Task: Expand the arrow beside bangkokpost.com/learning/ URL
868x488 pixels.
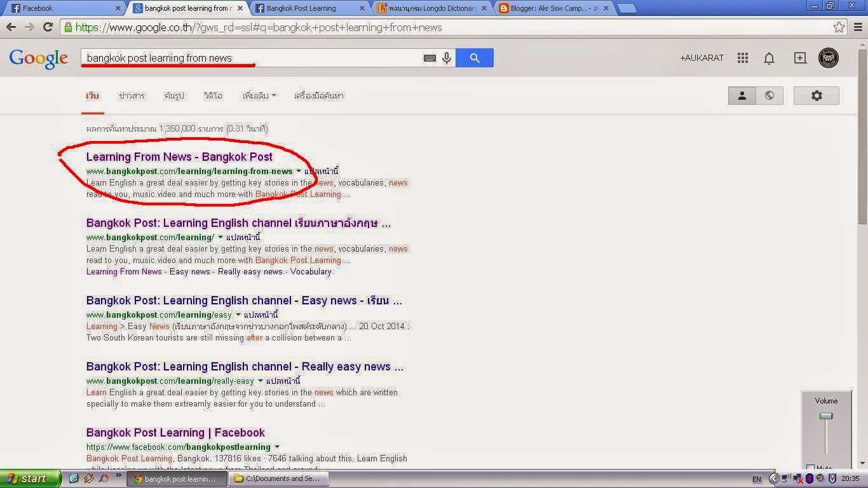Action: click(220, 237)
